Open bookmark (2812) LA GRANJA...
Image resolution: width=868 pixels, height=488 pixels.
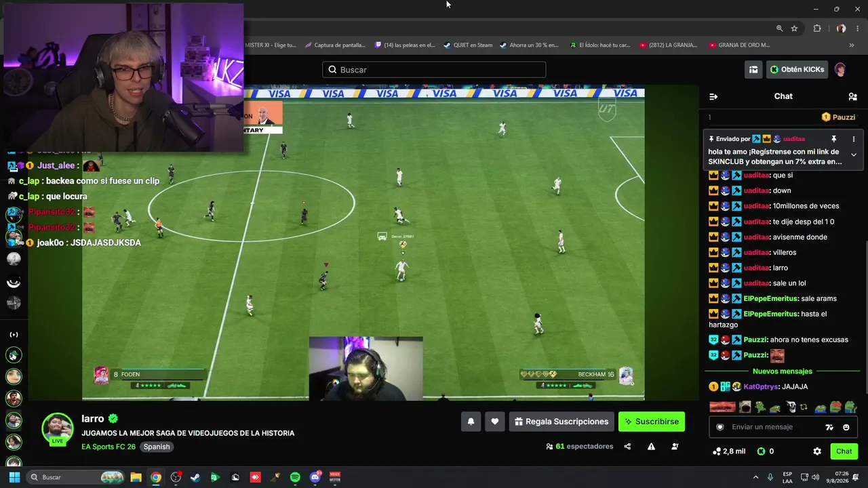coord(668,45)
